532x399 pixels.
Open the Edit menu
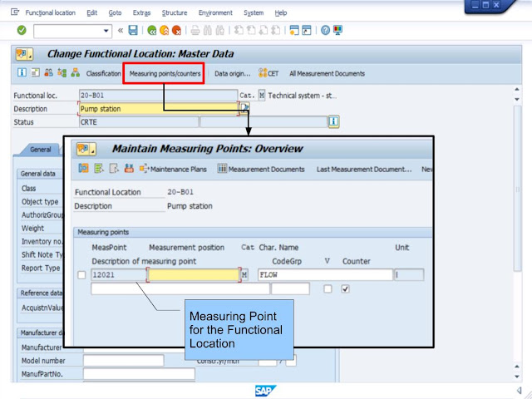point(91,13)
